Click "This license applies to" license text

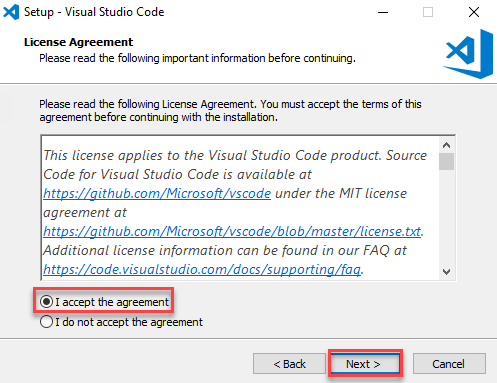[x=124, y=155]
